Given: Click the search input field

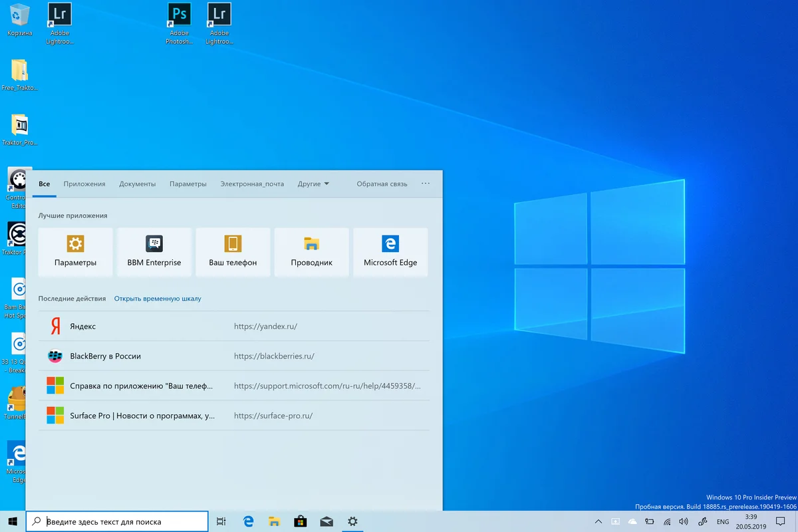Looking at the screenshot, I should (x=117, y=521).
